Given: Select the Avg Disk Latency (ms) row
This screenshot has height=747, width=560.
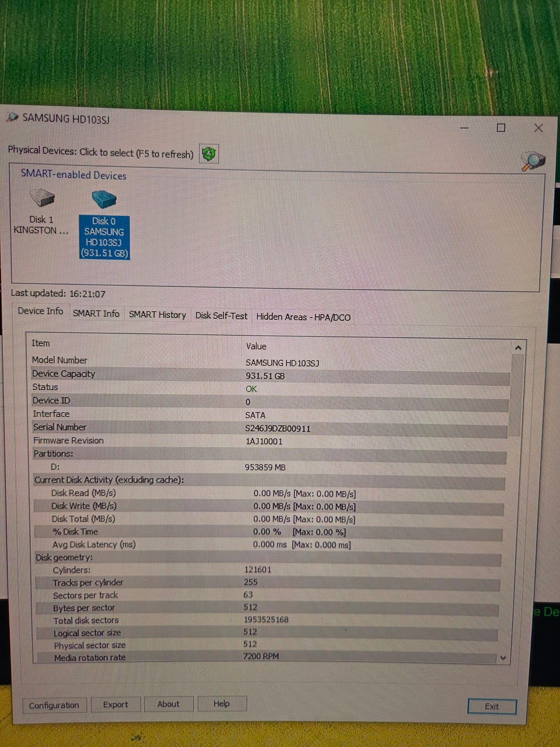Looking at the screenshot, I should coord(268,544).
